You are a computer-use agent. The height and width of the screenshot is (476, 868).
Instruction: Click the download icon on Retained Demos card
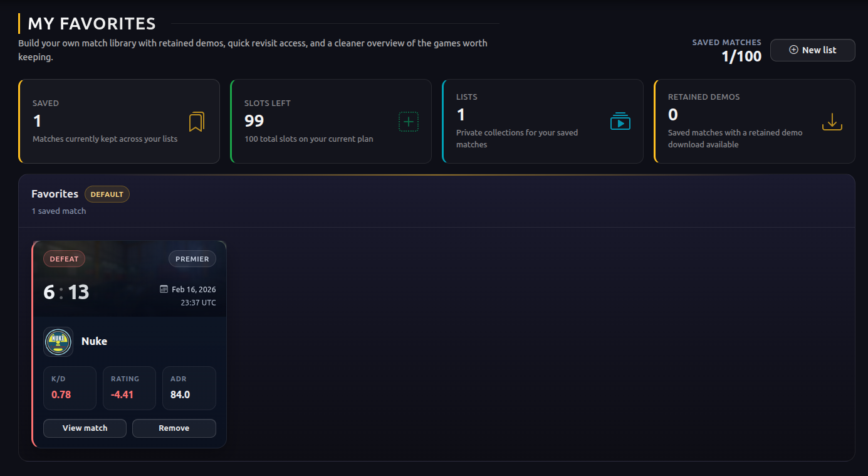pyautogui.click(x=832, y=122)
